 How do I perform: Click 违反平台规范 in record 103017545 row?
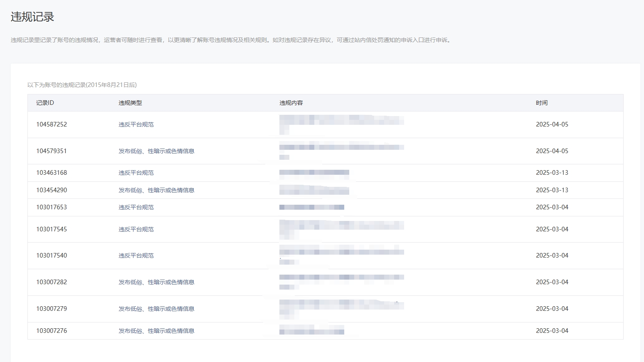136,229
